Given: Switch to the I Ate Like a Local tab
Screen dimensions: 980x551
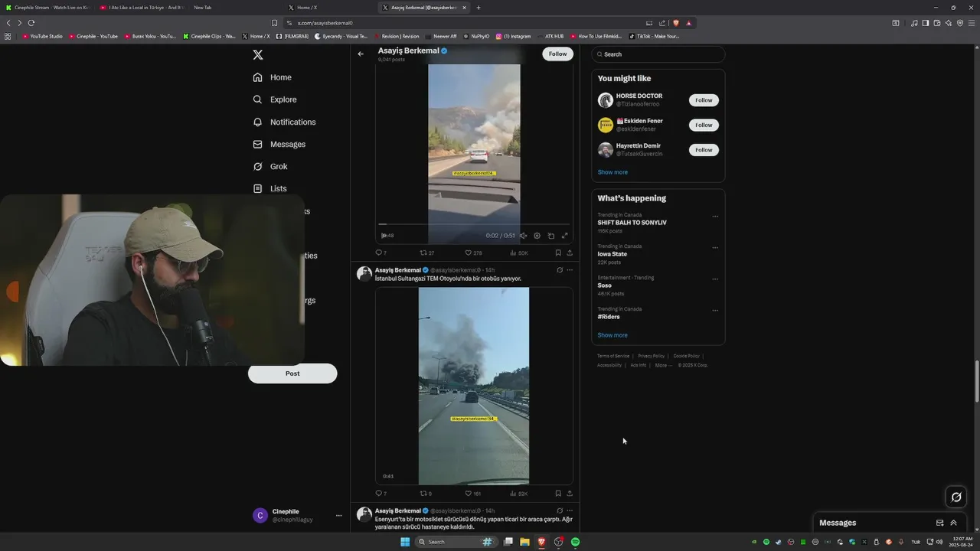Looking at the screenshot, I should point(142,8).
